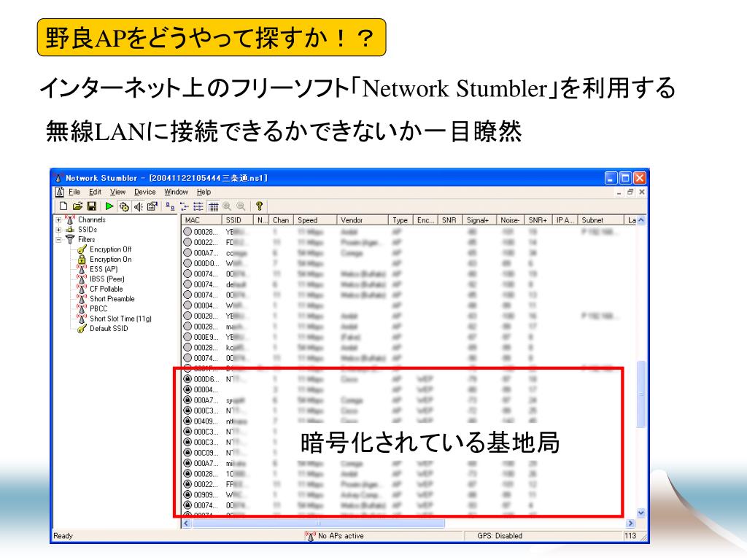Select the Default SSID filter
The height and width of the screenshot is (560, 747).
[109, 329]
